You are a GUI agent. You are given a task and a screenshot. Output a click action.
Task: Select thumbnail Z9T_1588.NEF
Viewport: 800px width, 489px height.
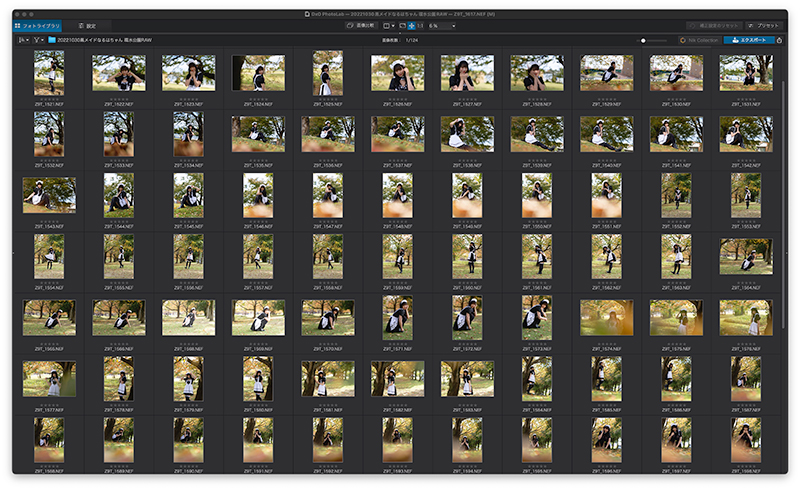coord(49,441)
